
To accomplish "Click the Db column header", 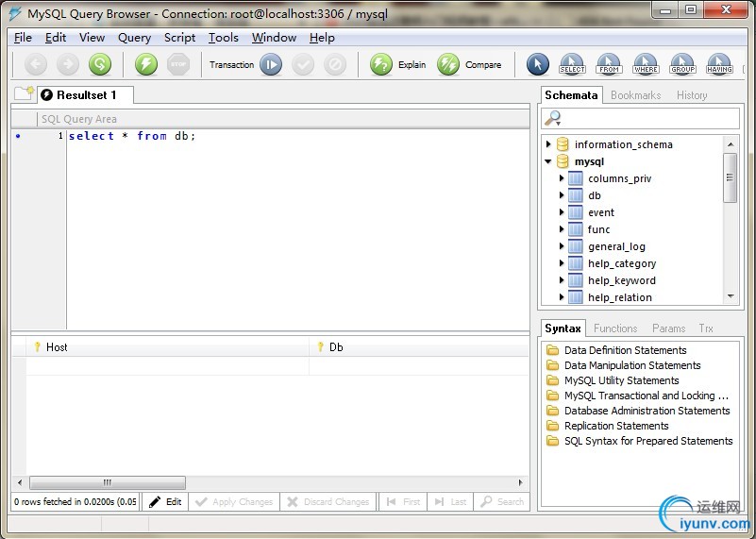I will click(419, 347).
